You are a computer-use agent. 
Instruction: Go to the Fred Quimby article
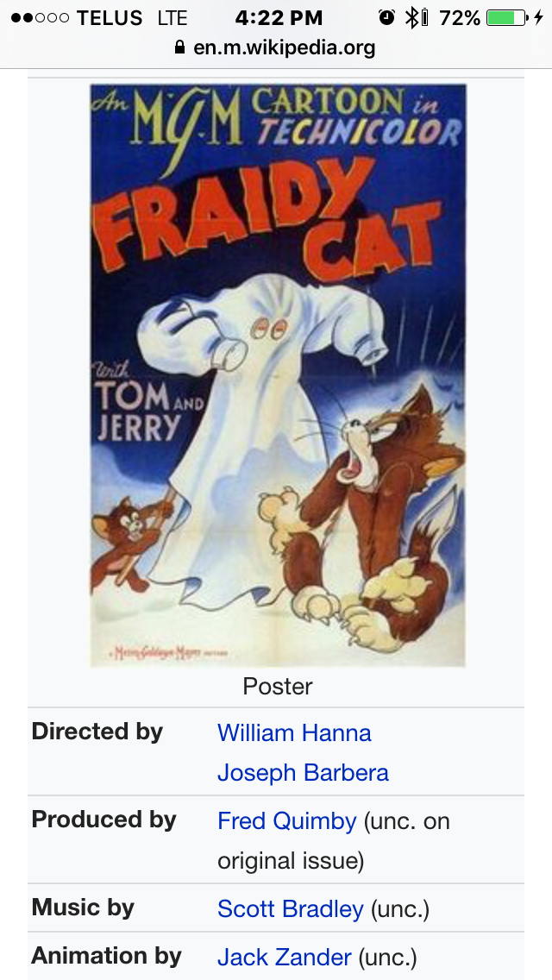point(286,821)
